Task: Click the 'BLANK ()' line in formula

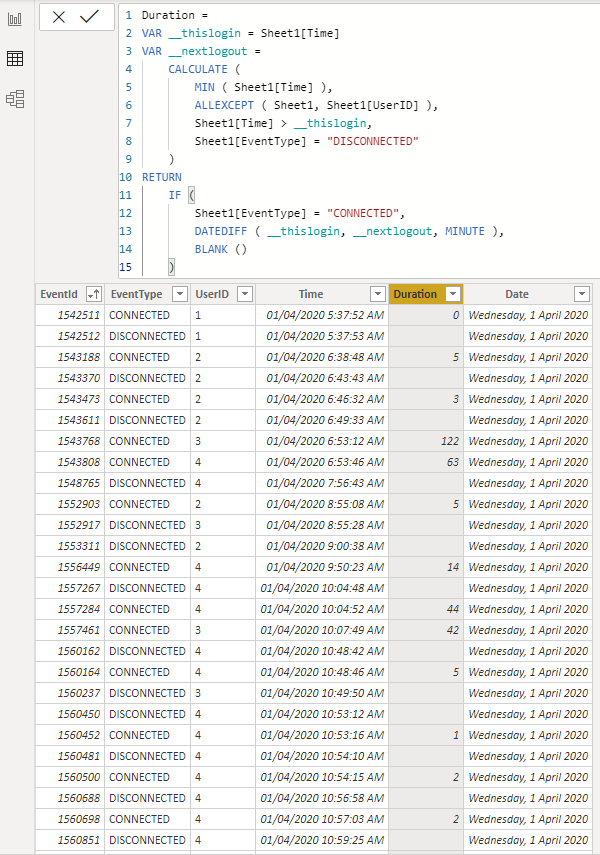Action: [x=221, y=249]
